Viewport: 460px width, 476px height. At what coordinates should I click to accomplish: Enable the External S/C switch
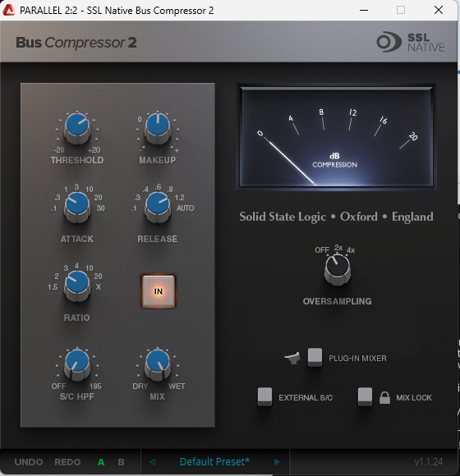point(265,396)
